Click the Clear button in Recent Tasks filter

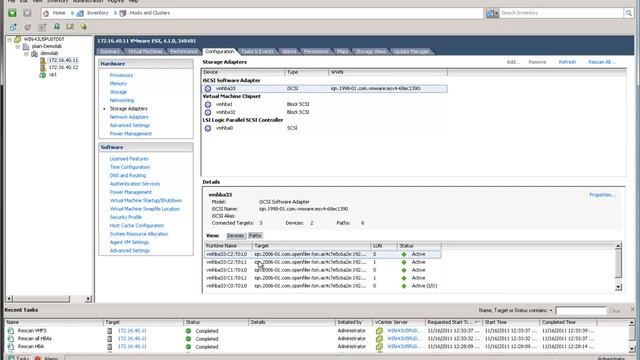[x=615, y=311]
